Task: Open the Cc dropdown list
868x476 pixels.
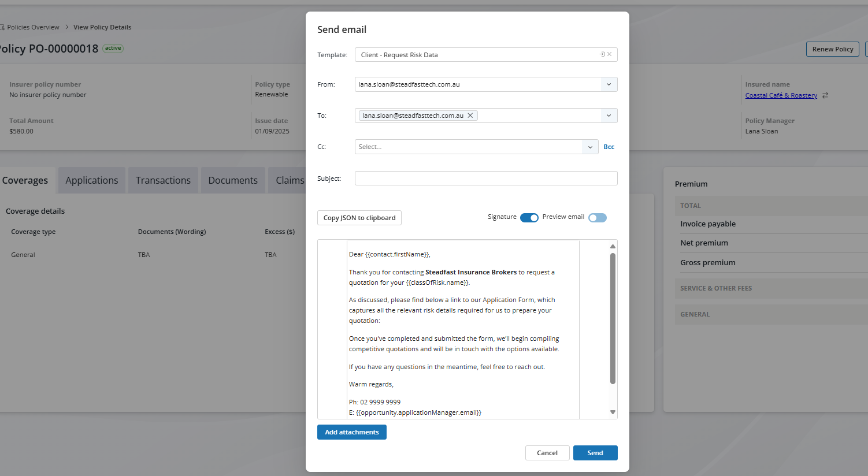Action: click(x=590, y=147)
